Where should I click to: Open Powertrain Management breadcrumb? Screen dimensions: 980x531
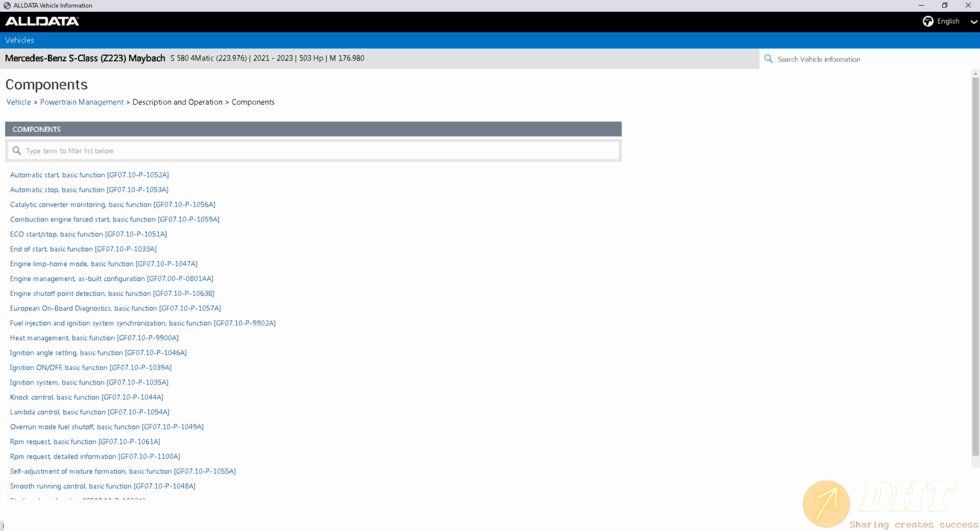click(x=82, y=102)
